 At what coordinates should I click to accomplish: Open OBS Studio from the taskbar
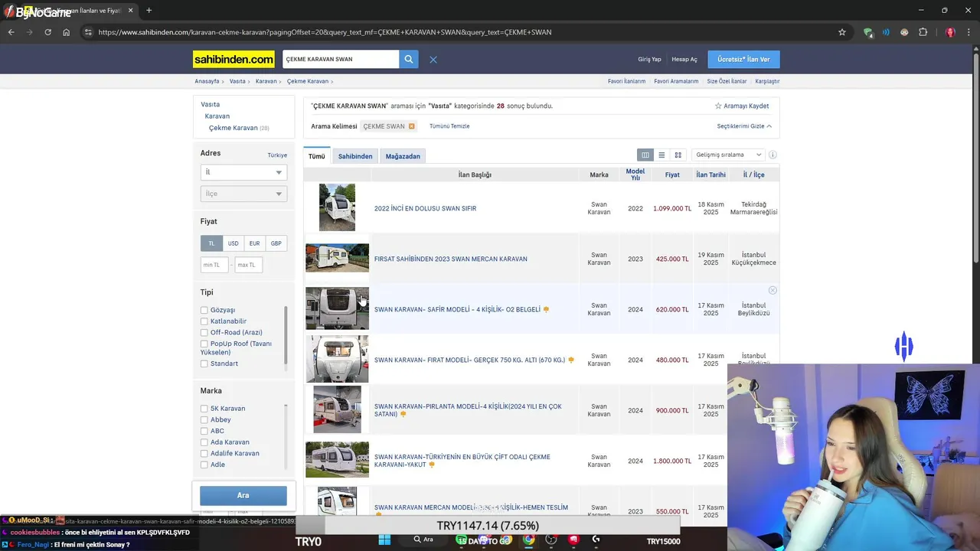551,540
